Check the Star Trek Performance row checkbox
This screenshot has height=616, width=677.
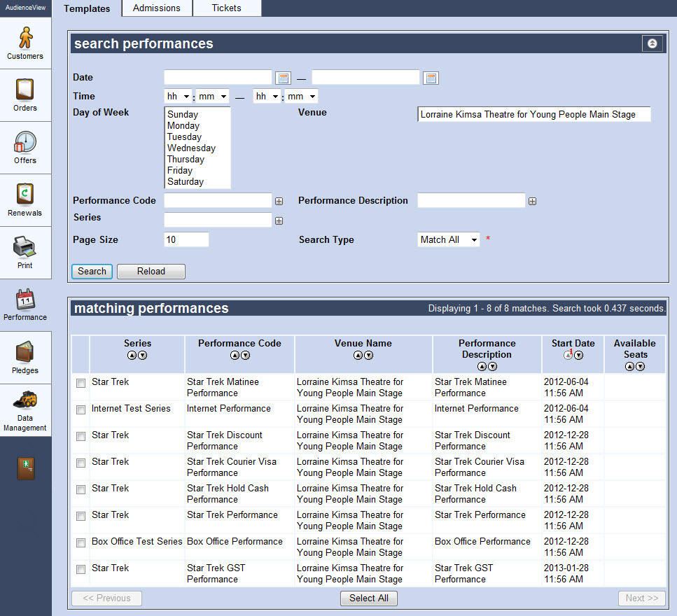tap(81, 517)
